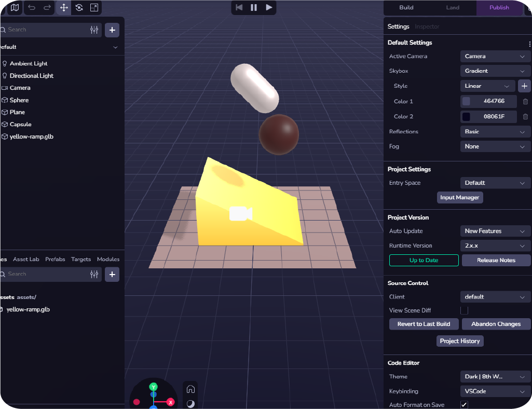Viewport: 532px width, 409px height.
Task: Snap view to green Y axis
Action: pos(153,387)
